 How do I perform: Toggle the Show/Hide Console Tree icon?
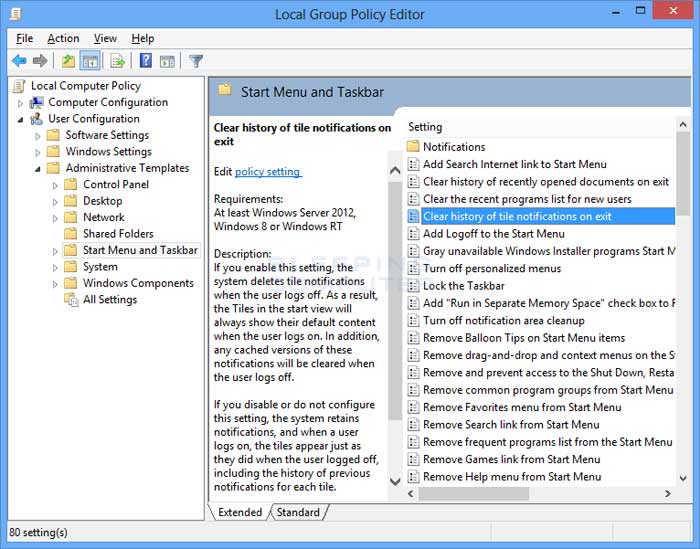tap(90, 61)
